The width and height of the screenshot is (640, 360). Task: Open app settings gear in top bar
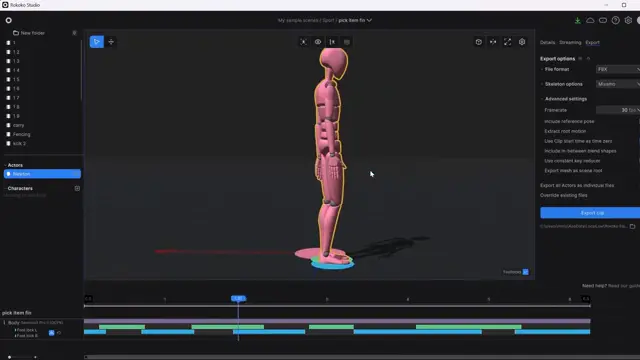[628, 20]
